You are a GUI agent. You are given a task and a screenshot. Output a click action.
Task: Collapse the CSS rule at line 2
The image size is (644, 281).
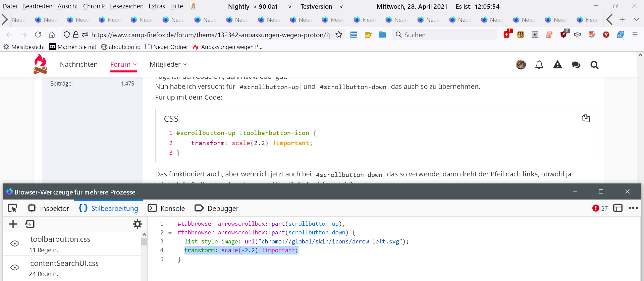point(170,233)
